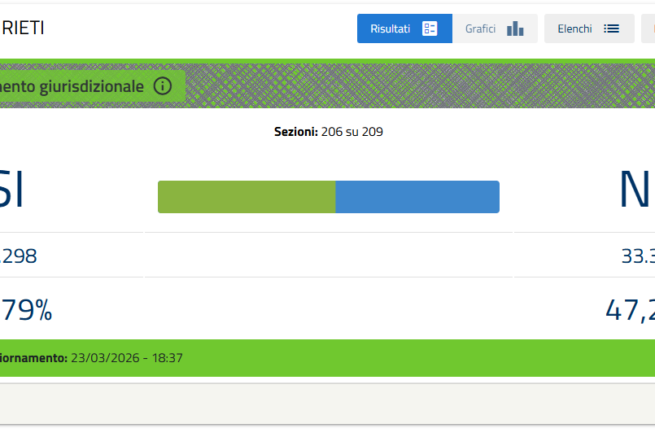Click the Elenchi list icon
655x437 pixels.
point(611,29)
